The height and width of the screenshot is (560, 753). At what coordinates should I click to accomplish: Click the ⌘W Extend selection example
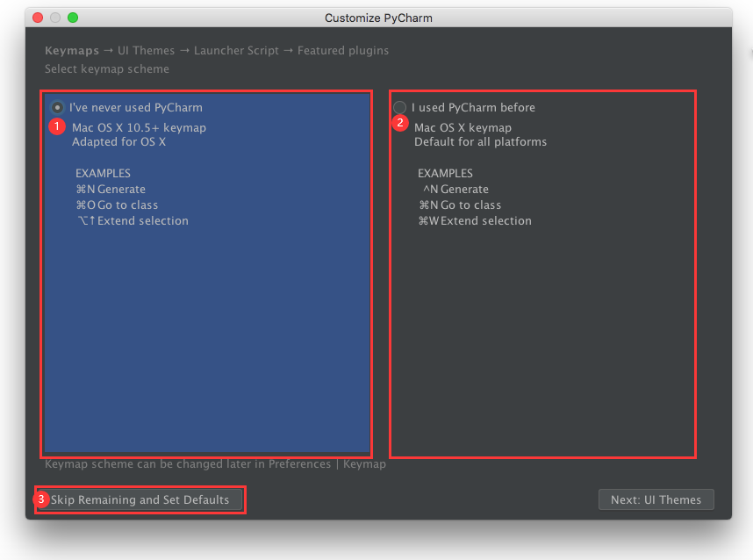[x=475, y=221]
